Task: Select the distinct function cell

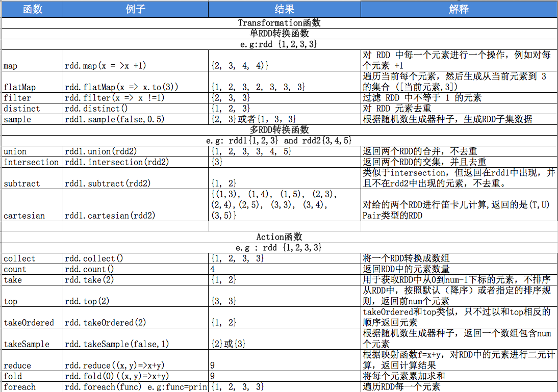Action: coord(31,108)
